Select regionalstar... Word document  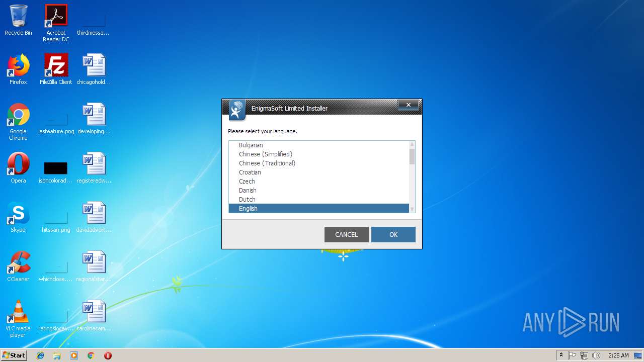(x=94, y=266)
